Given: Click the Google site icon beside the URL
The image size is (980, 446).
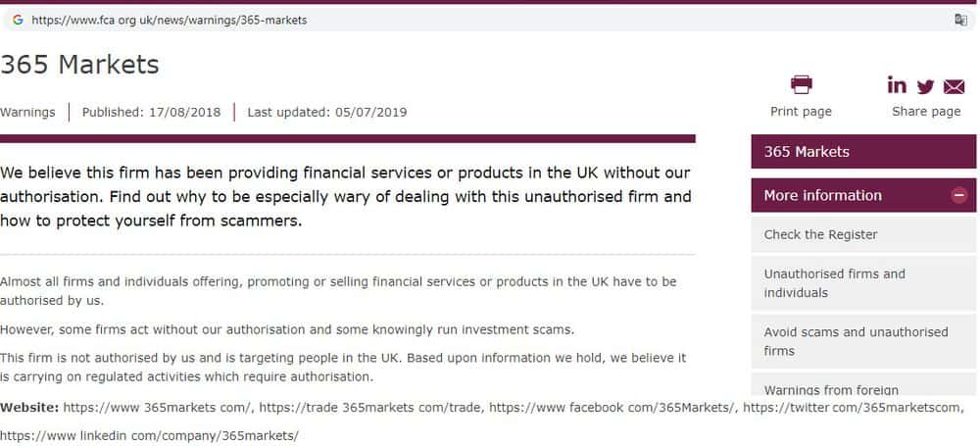Looking at the screenshot, I should (x=18, y=20).
